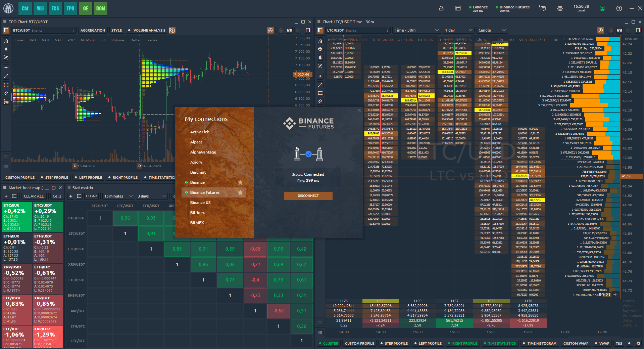
Task: Open the T&S time and sales shortcut
Action: click(x=55, y=8)
